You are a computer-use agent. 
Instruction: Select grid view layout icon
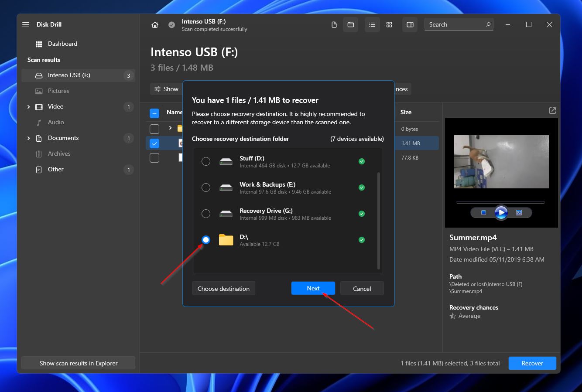click(x=389, y=25)
